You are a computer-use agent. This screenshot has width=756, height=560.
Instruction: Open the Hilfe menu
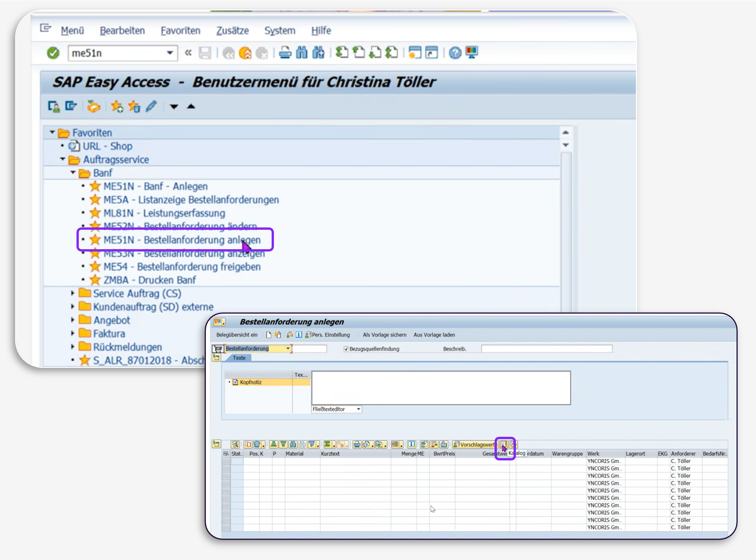click(x=321, y=31)
